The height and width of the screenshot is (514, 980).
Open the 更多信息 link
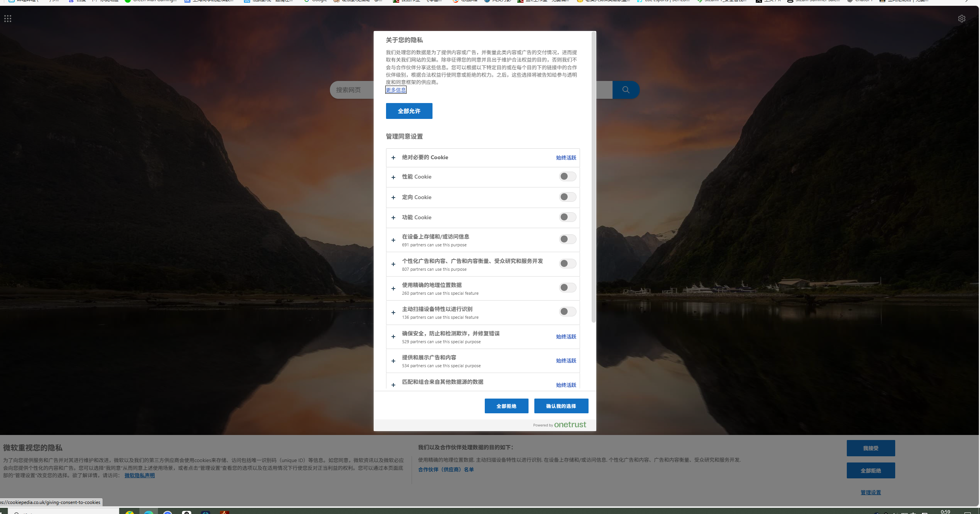[x=396, y=90]
